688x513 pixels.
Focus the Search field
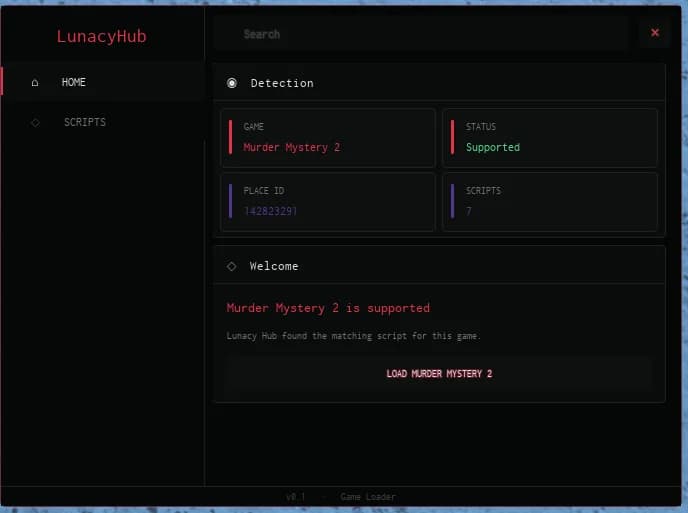[423, 34]
